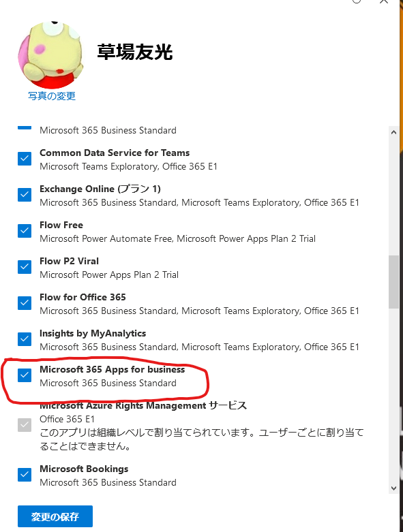
Task: Click scrollbar down arrow in license list
Action: pos(394,488)
